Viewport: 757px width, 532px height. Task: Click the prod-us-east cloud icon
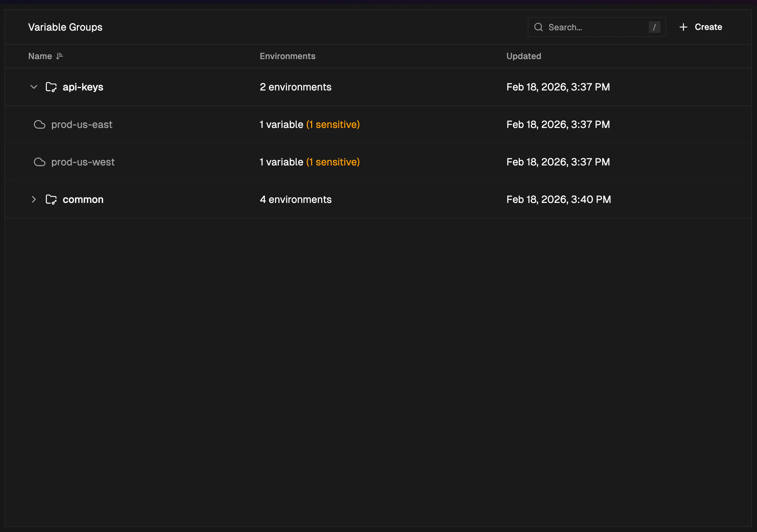[x=40, y=125]
